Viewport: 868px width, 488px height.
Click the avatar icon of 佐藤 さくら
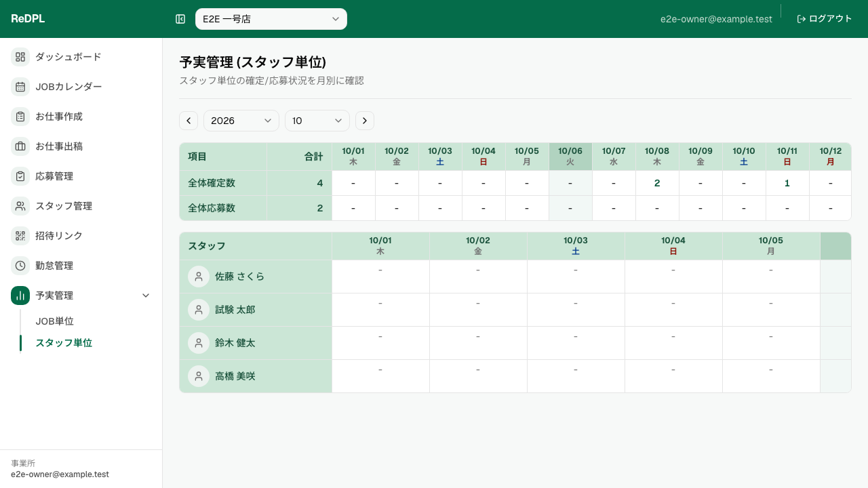coord(199,277)
